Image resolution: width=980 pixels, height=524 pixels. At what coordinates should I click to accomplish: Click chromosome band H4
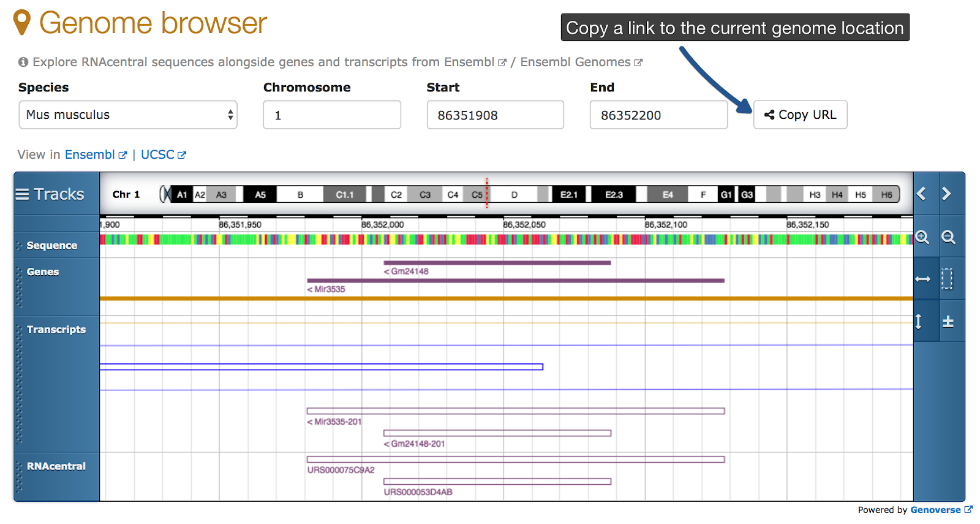coord(837,195)
